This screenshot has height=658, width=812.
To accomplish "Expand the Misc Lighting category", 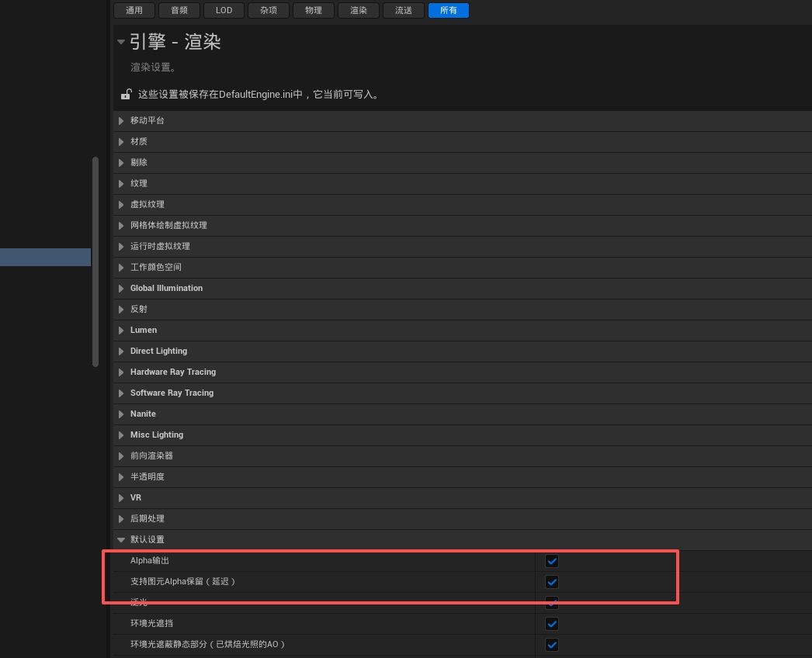I will [x=121, y=435].
